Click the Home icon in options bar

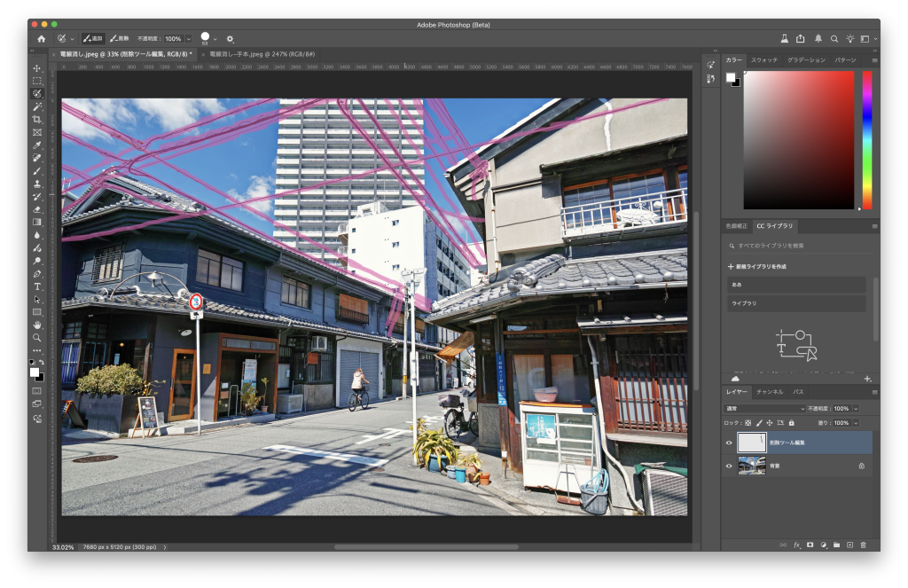[x=41, y=39]
